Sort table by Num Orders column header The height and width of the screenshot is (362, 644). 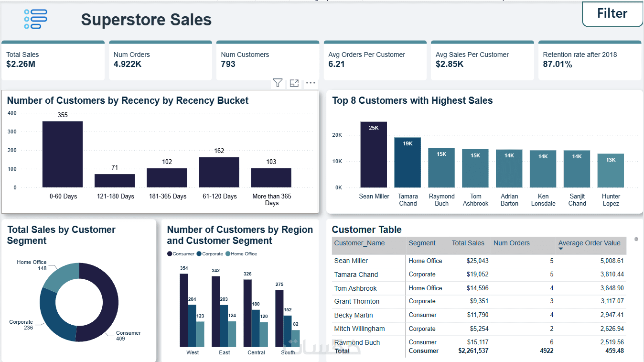[x=511, y=243]
